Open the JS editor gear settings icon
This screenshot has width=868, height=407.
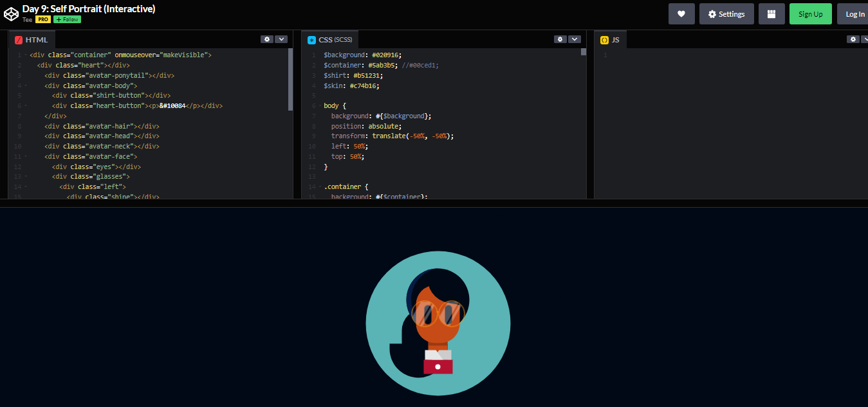point(853,39)
